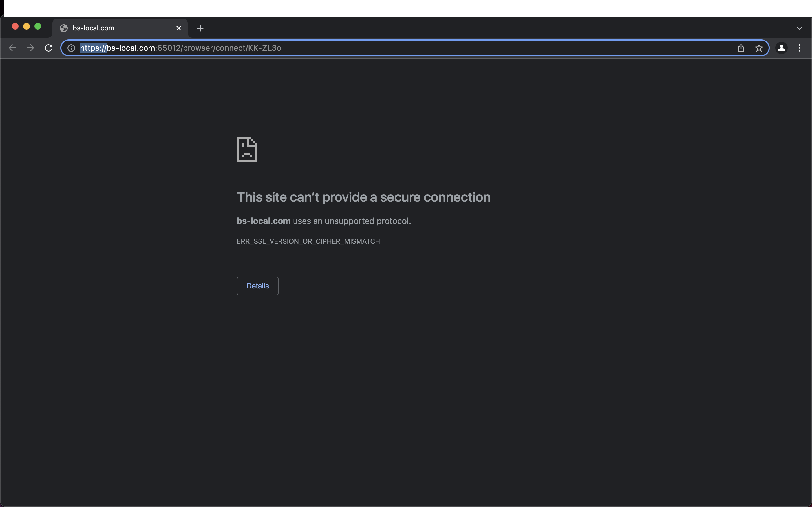Screen dimensions: 812x507
Task: Click the yellow minimize traffic light
Action: [x=27, y=26]
